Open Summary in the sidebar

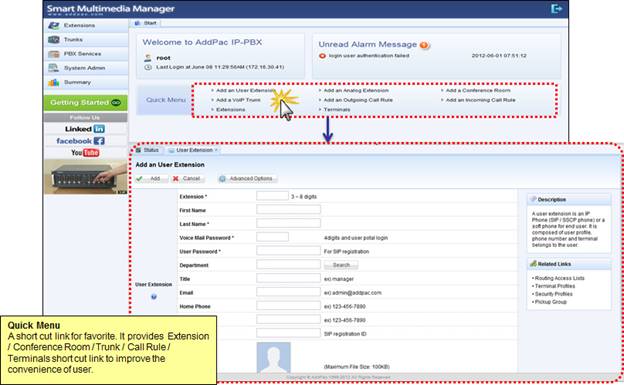click(x=86, y=82)
